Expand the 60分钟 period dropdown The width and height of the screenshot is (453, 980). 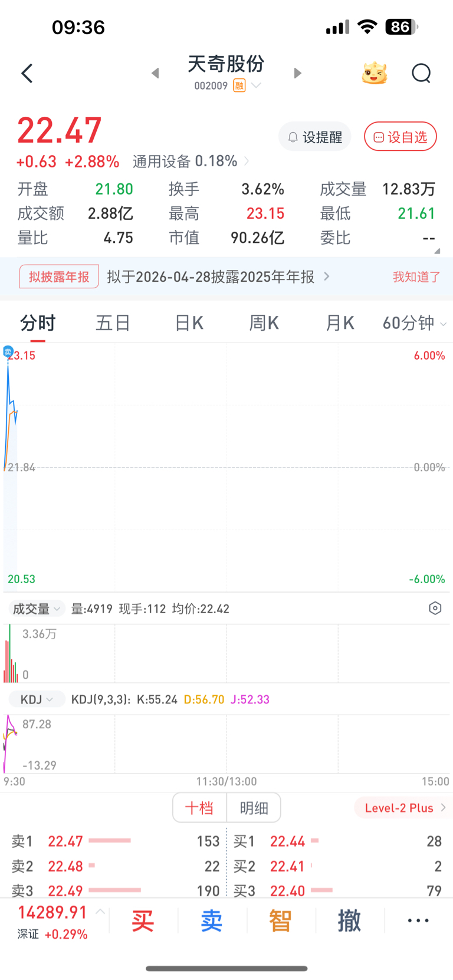pos(414,323)
